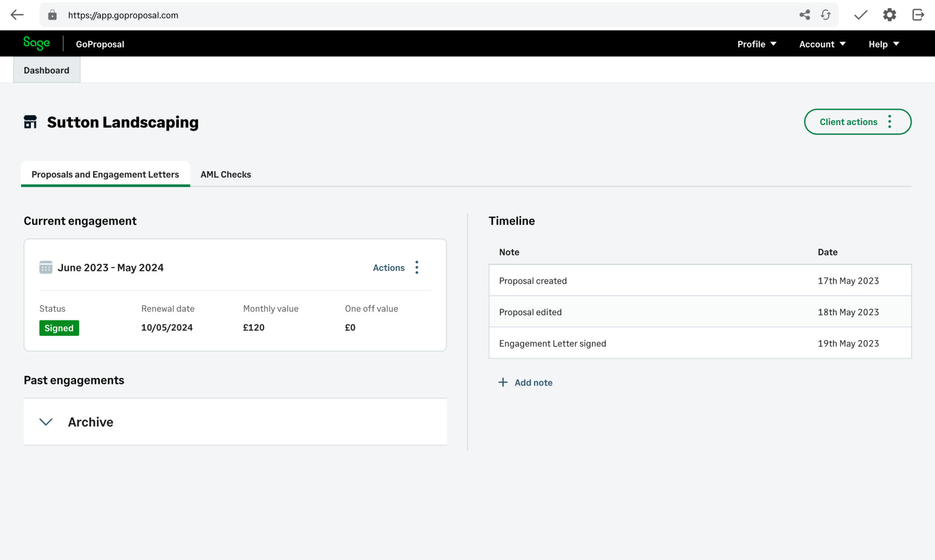Image resolution: width=935 pixels, height=560 pixels.
Task: Open the Account dropdown menu
Action: (x=822, y=44)
